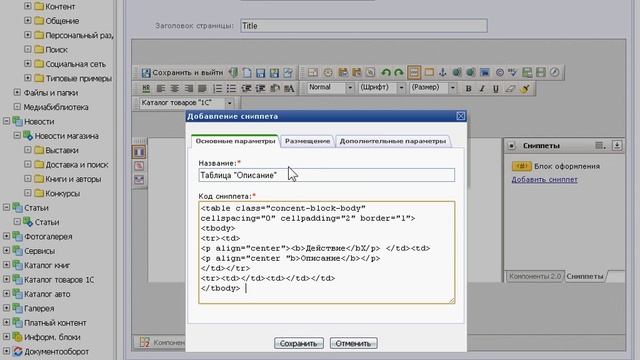Screen dimensions: 640x360
Task: Click the insert image icon
Action: [484, 73]
